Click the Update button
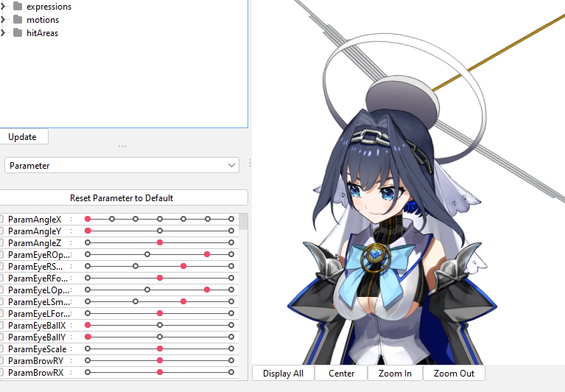Image resolution: width=565 pixels, height=392 pixels. 23,137
